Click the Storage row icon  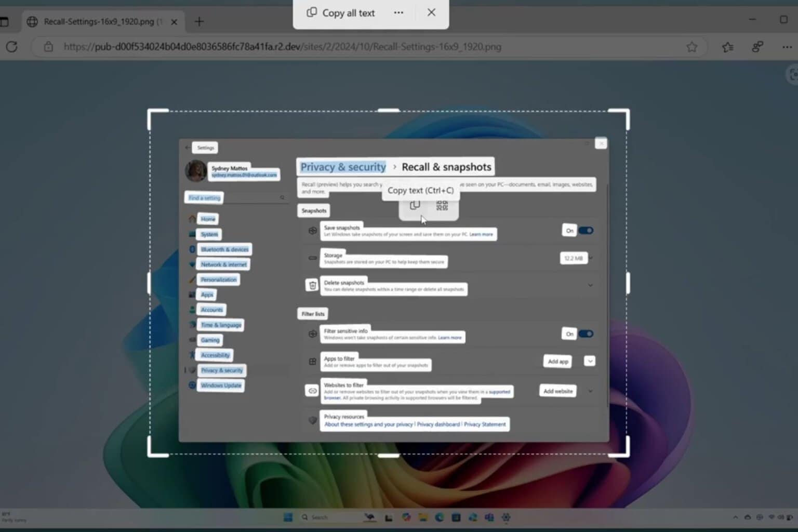click(312, 258)
